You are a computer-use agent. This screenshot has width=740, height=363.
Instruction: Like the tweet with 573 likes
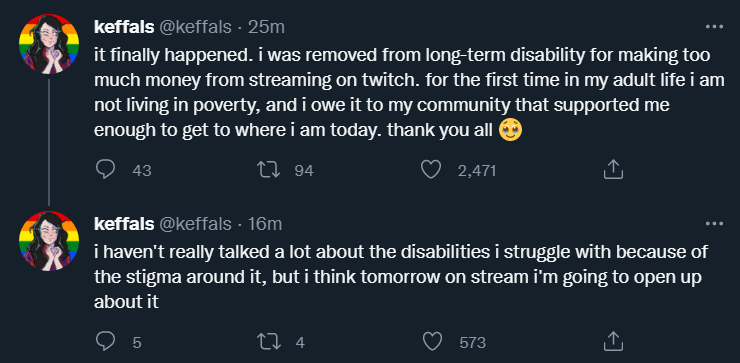pos(430,341)
